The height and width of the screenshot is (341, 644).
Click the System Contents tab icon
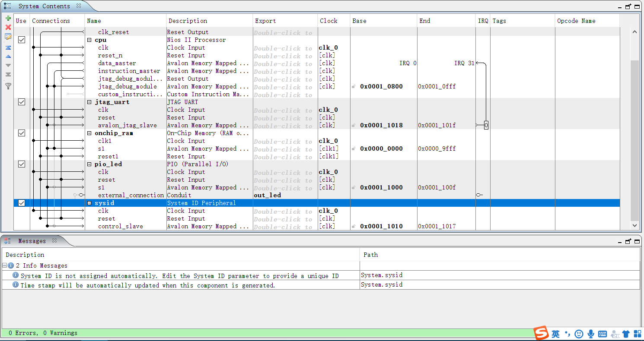coord(8,6)
